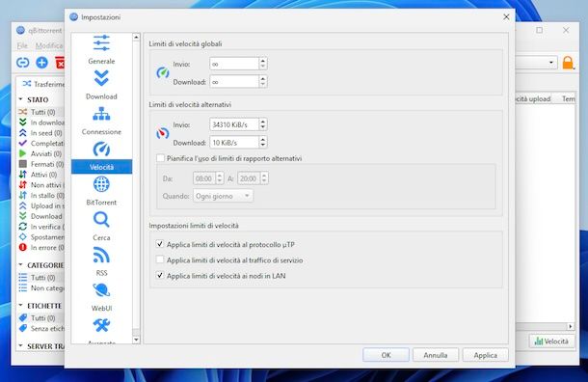Select 'Avviati (0)' status filter
The height and width of the screenshot is (382, 588).
(x=40, y=153)
